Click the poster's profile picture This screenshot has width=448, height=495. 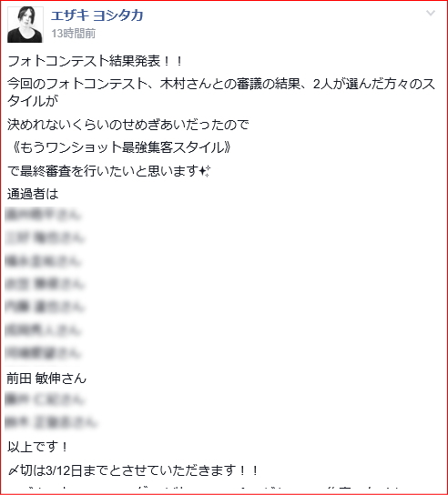click(x=25, y=25)
